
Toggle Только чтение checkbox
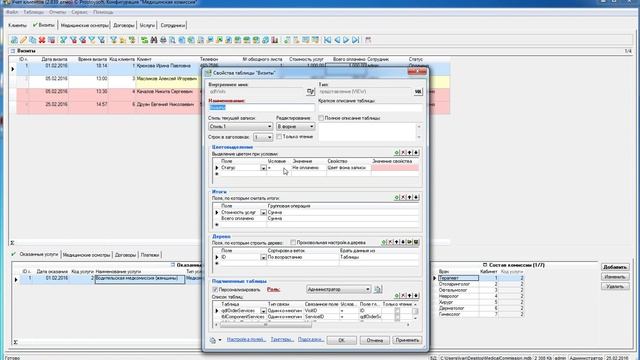pyautogui.click(x=279, y=137)
